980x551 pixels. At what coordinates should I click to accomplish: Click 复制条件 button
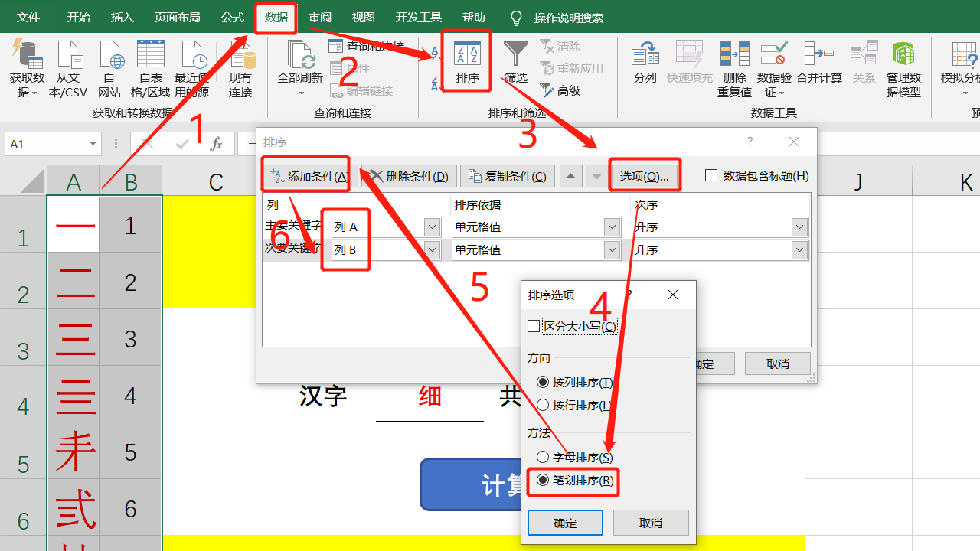tap(508, 176)
